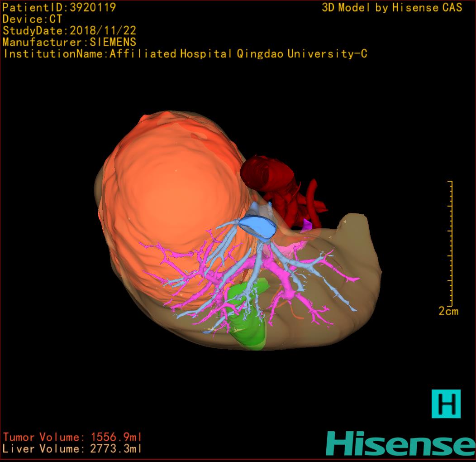Click the yellow vertical scale ruler

(450, 243)
